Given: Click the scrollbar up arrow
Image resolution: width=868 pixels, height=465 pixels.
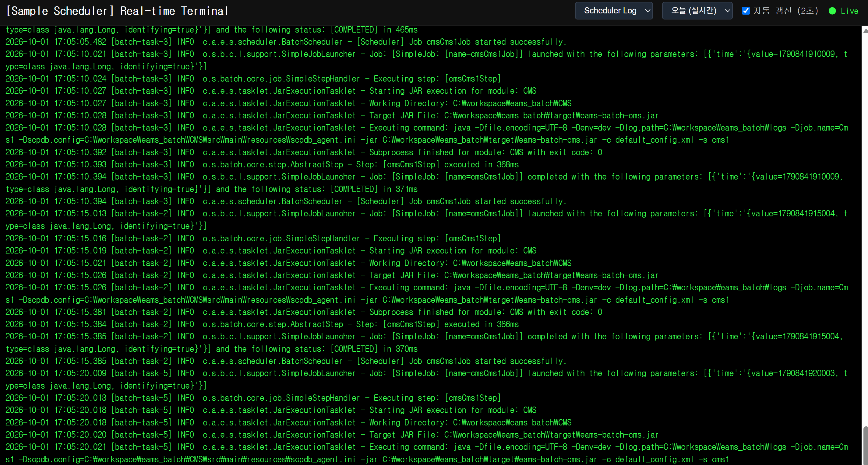Looking at the screenshot, I should click(865, 31).
